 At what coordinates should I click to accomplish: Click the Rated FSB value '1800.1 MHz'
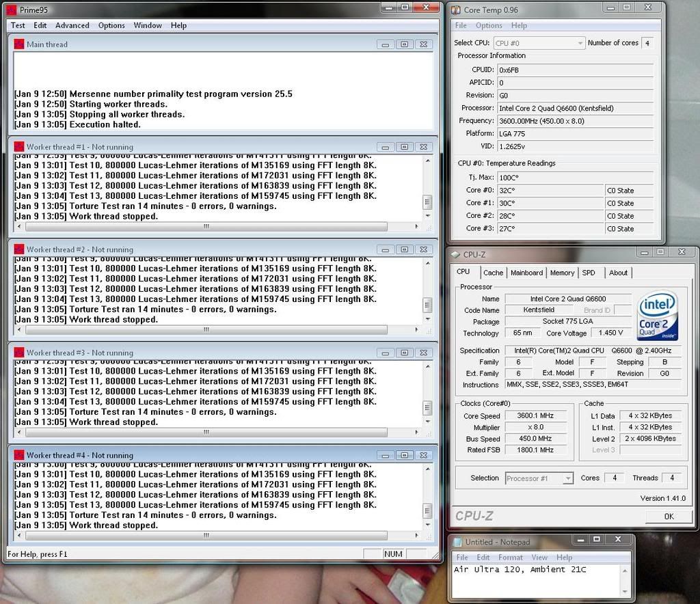coord(535,450)
